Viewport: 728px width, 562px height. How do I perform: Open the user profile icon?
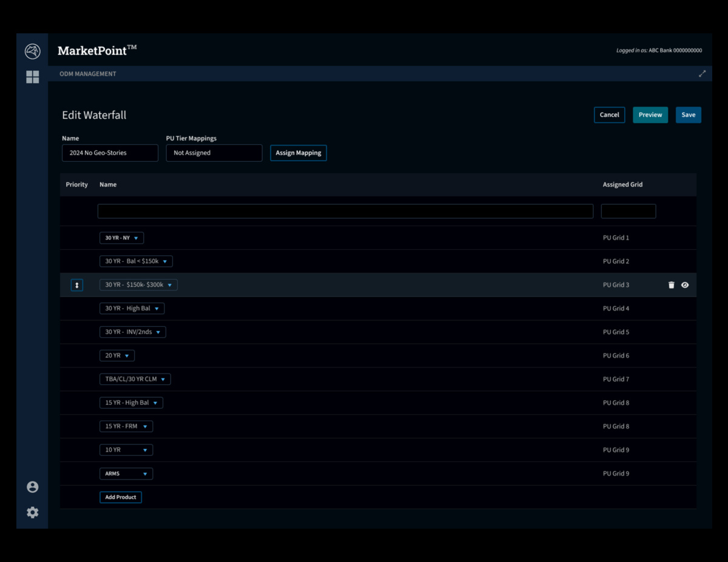coord(32,487)
